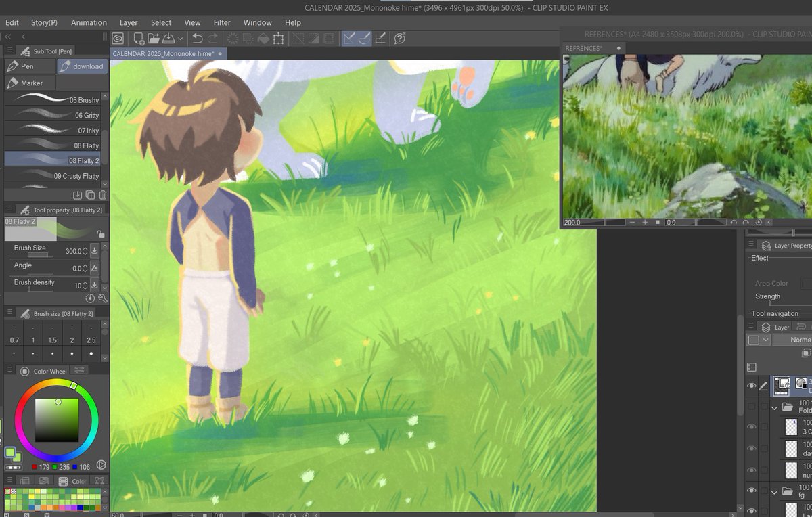Open layer blending mode Normal dropdown
Image resolution: width=812 pixels, height=517 pixels.
tap(792, 340)
